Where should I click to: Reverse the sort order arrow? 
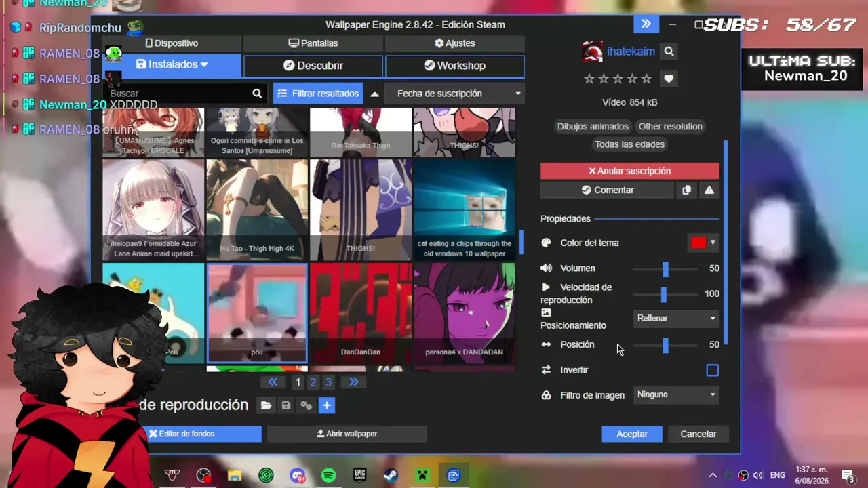(x=374, y=94)
